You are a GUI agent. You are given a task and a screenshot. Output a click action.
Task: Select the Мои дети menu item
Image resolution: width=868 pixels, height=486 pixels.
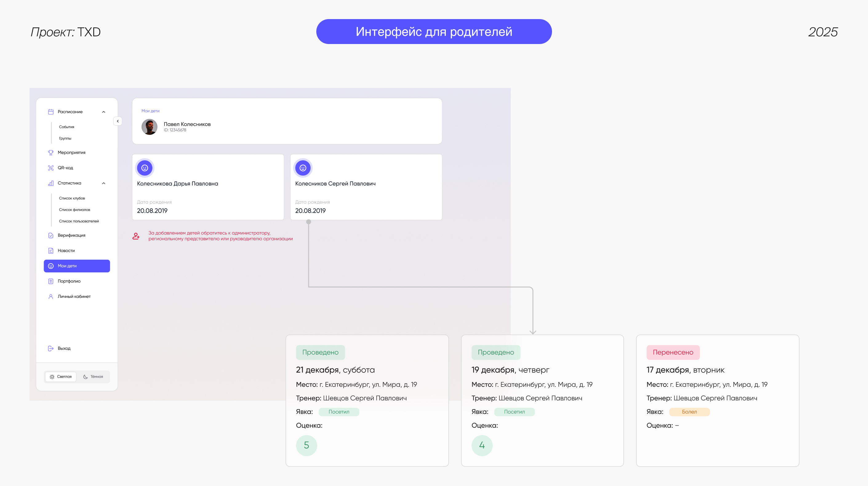pyautogui.click(x=77, y=266)
